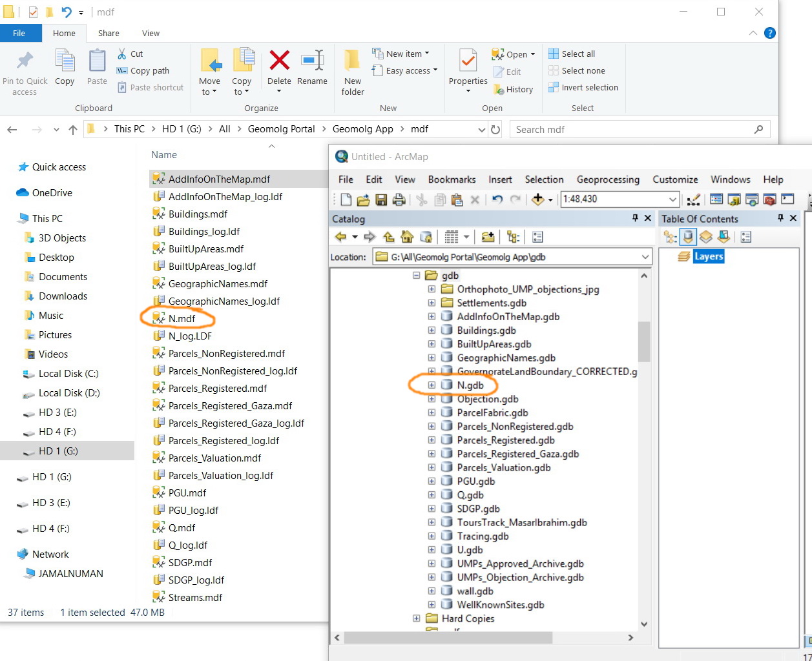This screenshot has width=812, height=661.
Task: Click Rename in Explorer ribbon
Action: coord(312,68)
